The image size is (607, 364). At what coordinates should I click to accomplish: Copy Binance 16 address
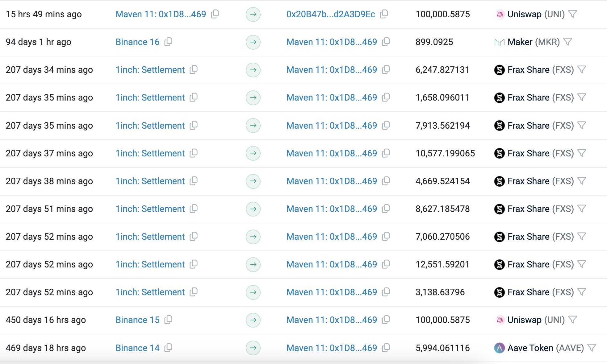click(168, 42)
